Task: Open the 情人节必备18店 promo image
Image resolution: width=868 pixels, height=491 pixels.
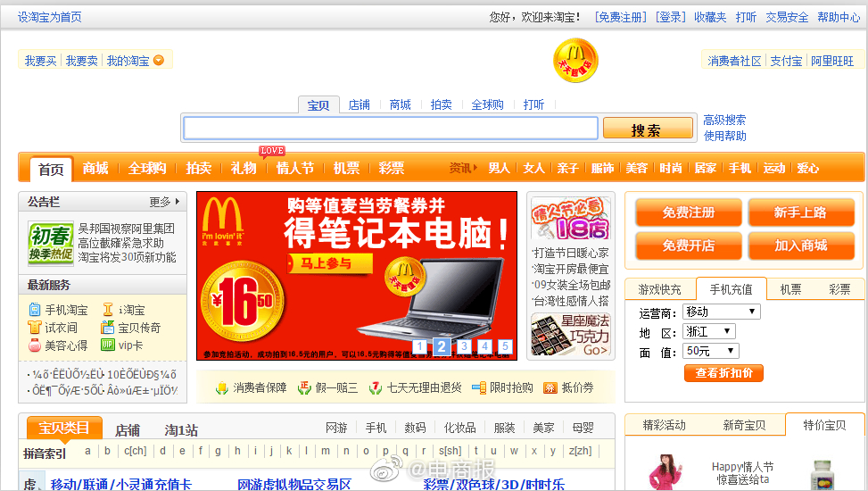Action: point(571,220)
